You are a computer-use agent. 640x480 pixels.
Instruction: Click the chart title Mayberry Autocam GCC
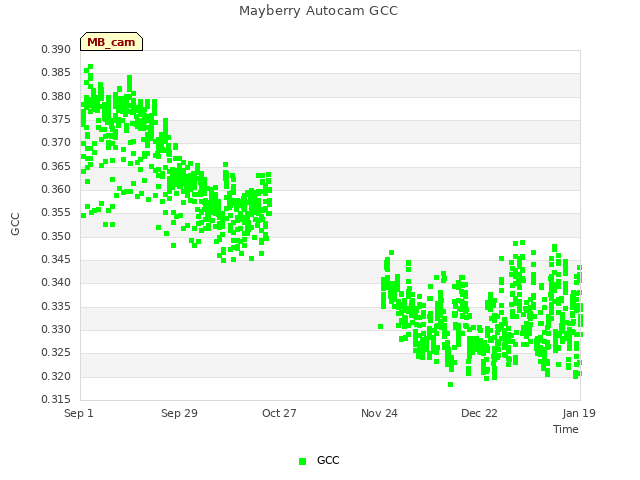[318, 11]
